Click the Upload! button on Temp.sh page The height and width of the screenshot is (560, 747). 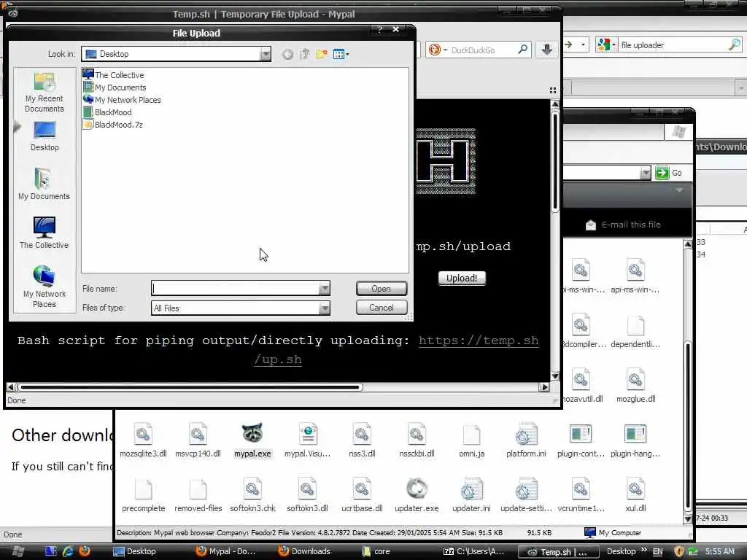pyautogui.click(x=462, y=278)
